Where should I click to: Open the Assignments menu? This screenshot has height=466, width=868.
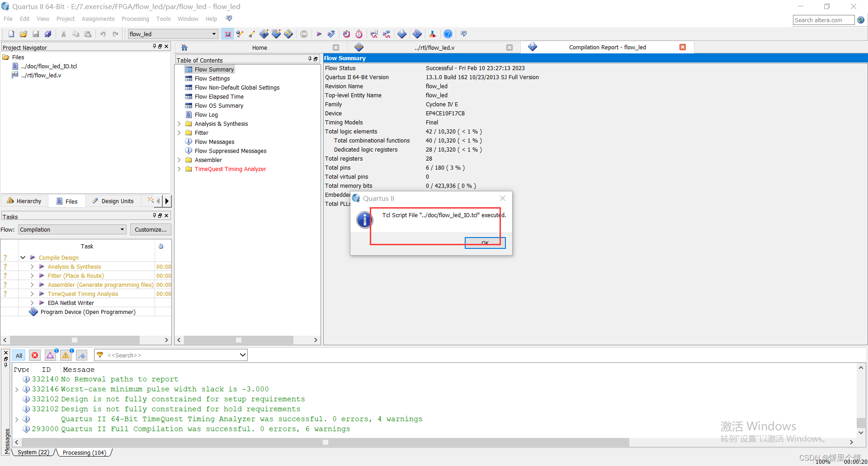click(x=98, y=19)
